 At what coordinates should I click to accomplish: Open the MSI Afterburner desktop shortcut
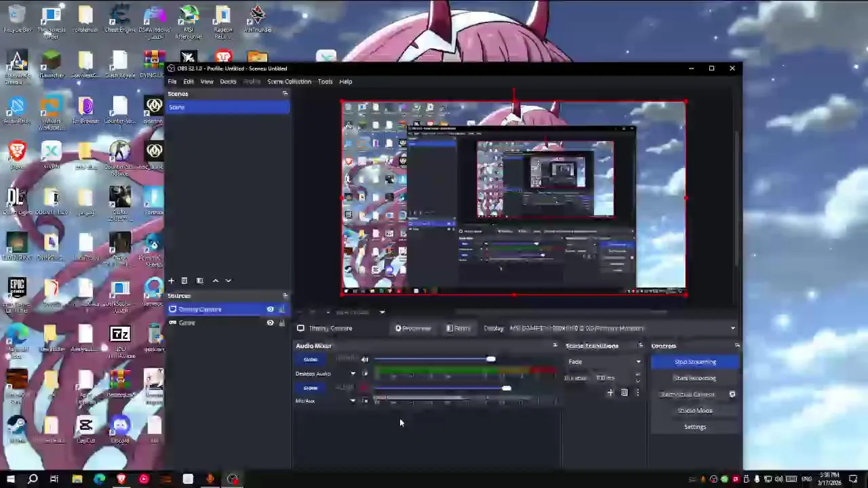pyautogui.click(x=189, y=22)
